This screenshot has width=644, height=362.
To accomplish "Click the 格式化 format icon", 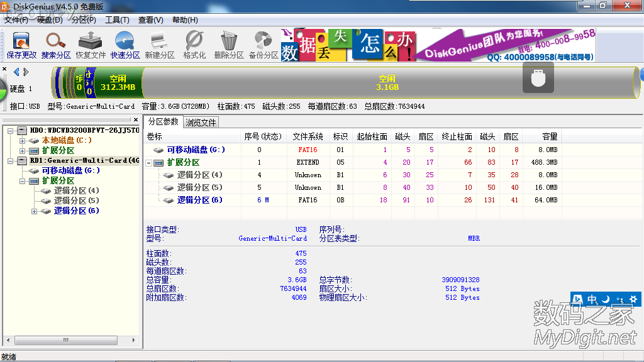I will point(194,45).
